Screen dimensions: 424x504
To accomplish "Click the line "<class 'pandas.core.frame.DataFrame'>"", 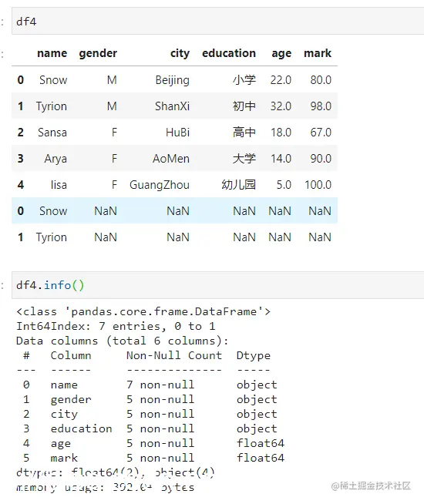I will [x=143, y=311].
